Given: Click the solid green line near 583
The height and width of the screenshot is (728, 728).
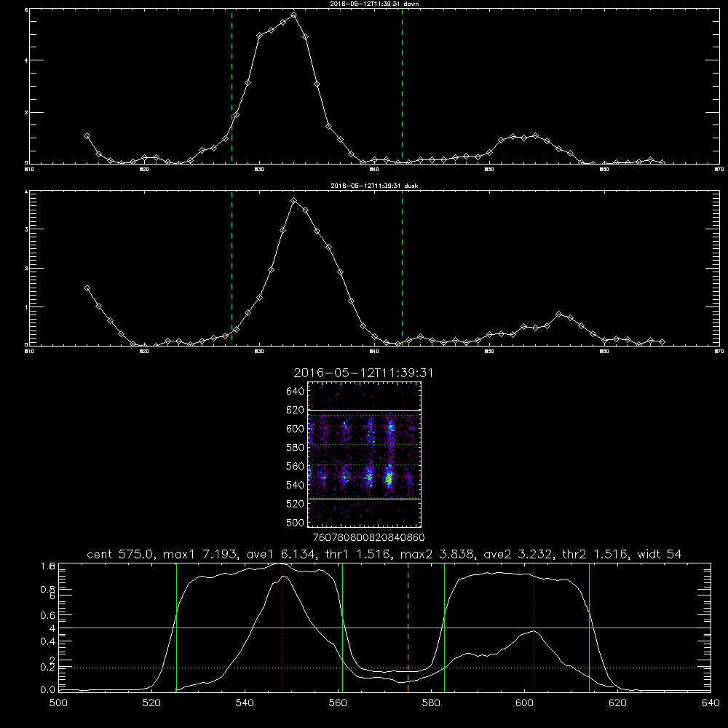Looking at the screenshot, I should tap(444, 628).
